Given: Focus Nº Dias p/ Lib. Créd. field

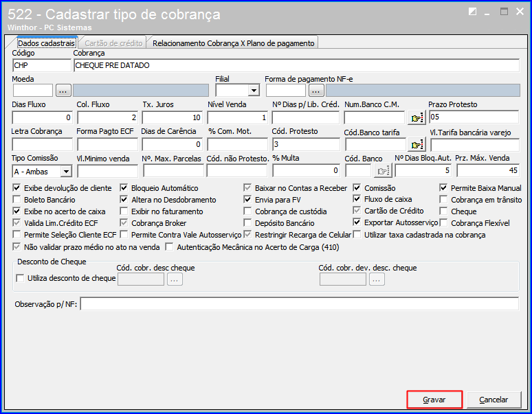Looking at the screenshot, I should 305,117.
